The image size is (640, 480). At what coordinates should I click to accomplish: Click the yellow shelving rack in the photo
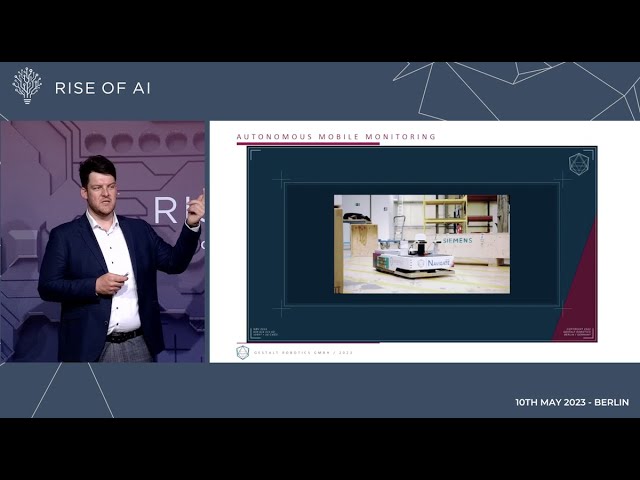(445, 212)
